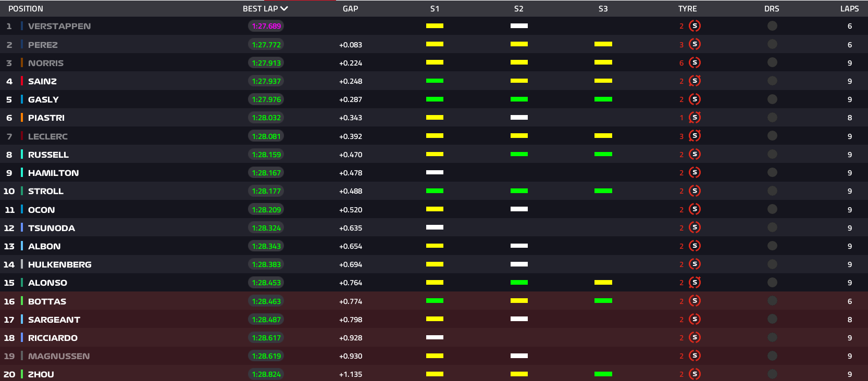Click the LAPS column header
Image resolution: width=868 pixels, height=381 pixels.
click(x=849, y=9)
